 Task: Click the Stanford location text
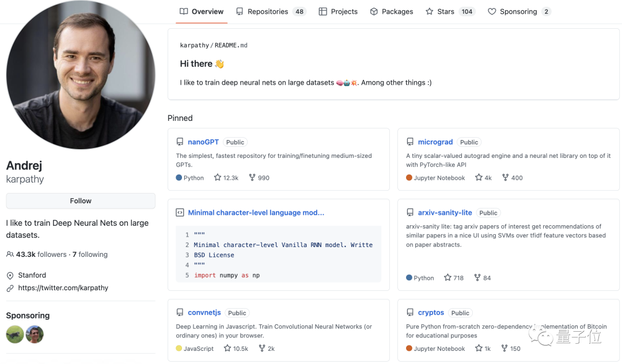pyautogui.click(x=32, y=275)
